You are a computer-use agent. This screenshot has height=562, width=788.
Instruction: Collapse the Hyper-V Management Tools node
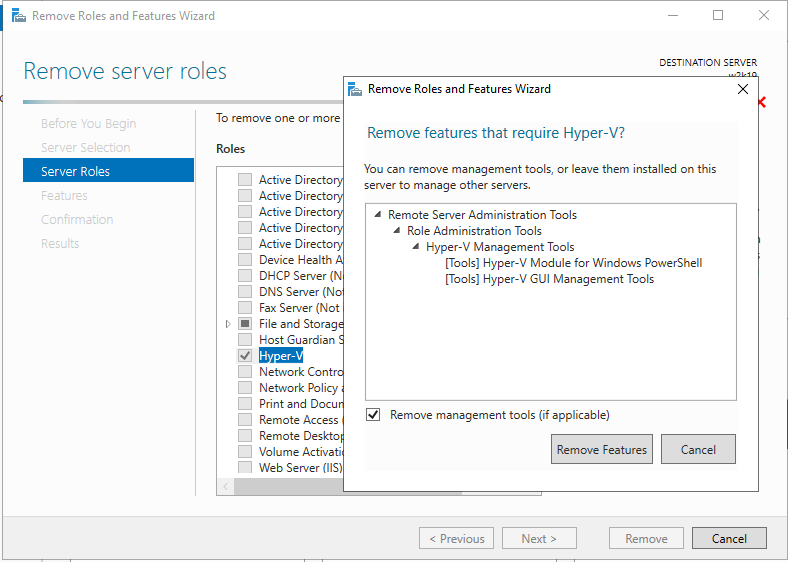pyautogui.click(x=415, y=247)
